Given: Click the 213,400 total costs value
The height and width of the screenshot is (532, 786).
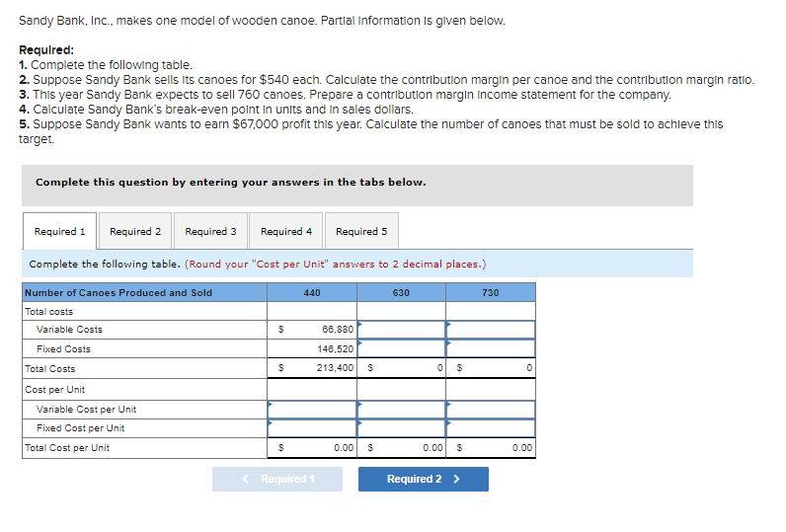Looking at the screenshot, I should [x=335, y=368].
